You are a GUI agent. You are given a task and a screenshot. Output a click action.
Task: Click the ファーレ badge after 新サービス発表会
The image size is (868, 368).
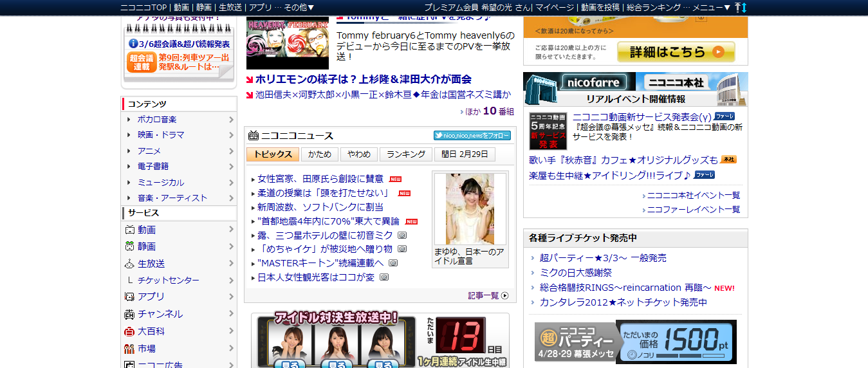725,116
